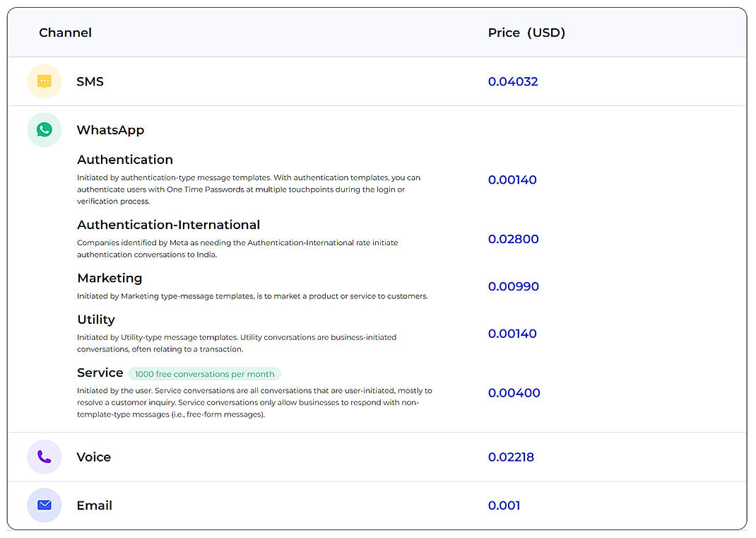Click the WhatsApp channel icon
The height and width of the screenshot is (538, 756).
pyautogui.click(x=44, y=129)
